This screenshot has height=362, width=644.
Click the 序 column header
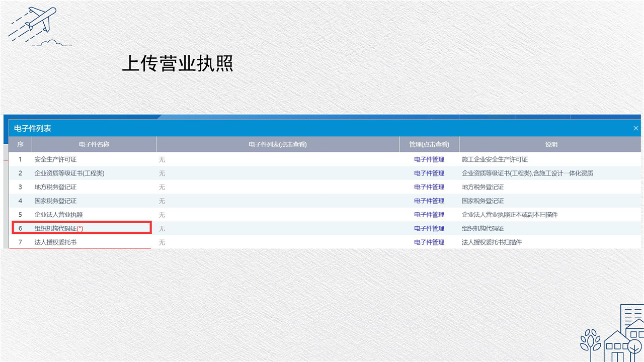(x=20, y=144)
